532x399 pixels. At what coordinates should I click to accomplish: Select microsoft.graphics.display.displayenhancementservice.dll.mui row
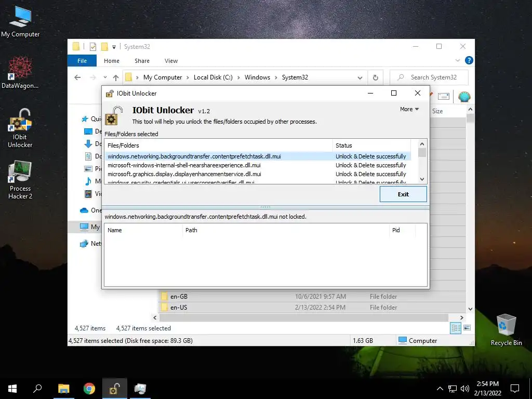(x=258, y=174)
